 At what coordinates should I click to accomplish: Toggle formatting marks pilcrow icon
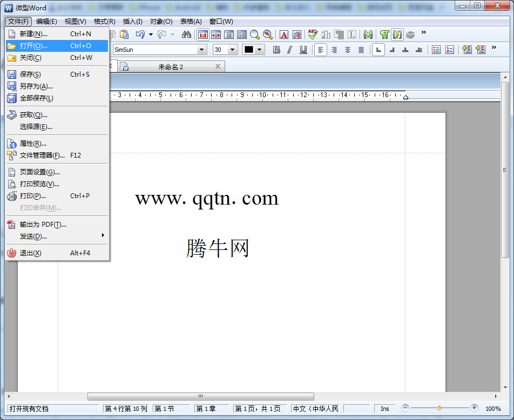coord(384,35)
